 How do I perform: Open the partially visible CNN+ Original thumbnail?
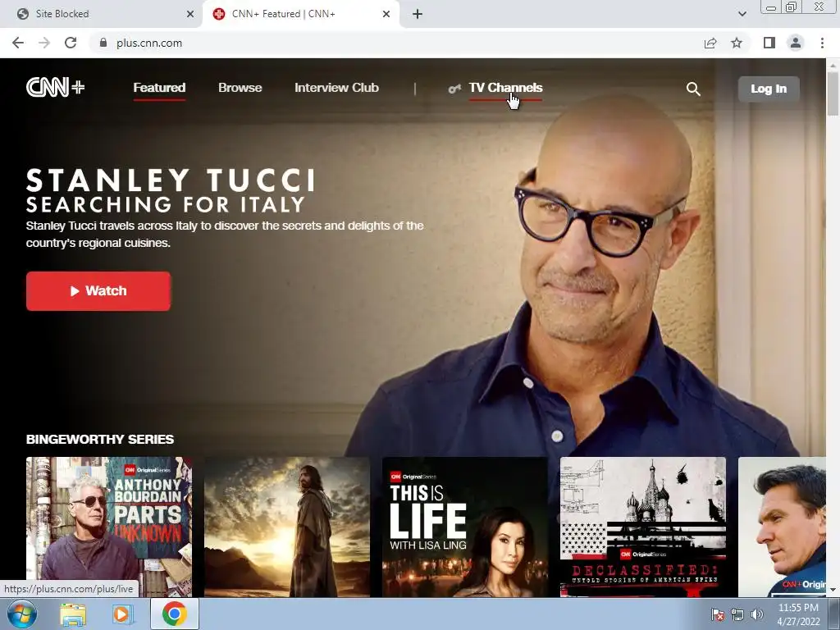point(782,527)
